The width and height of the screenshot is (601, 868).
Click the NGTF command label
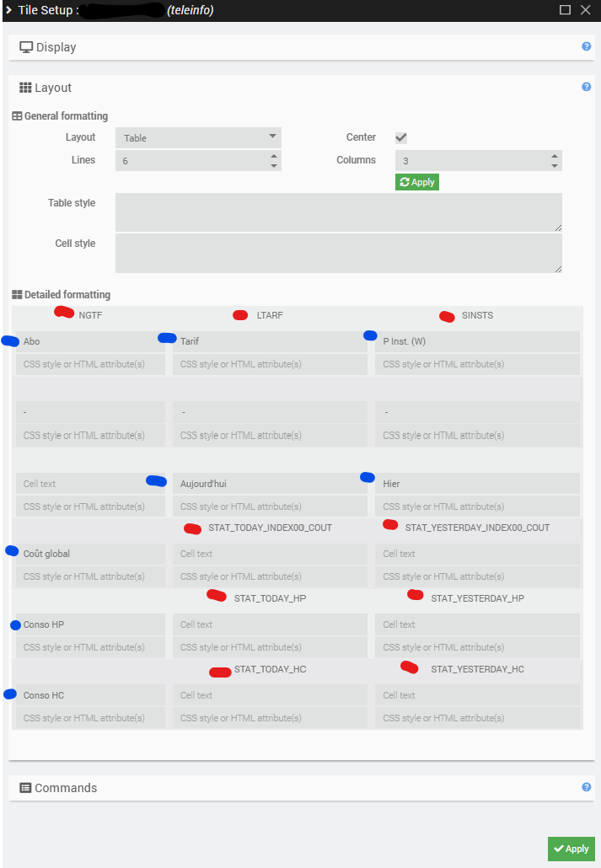coord(90,315)
